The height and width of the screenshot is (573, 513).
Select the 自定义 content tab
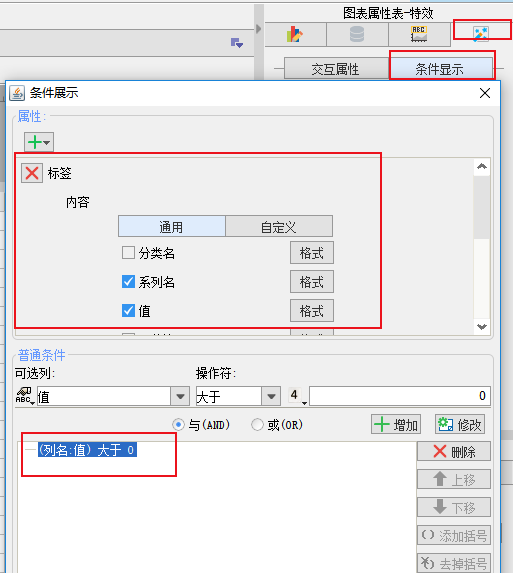[x=279, y=227]
